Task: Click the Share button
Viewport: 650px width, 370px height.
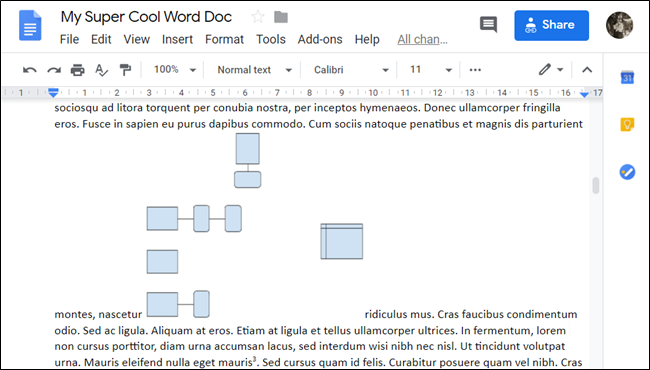Action: [551, 25]
